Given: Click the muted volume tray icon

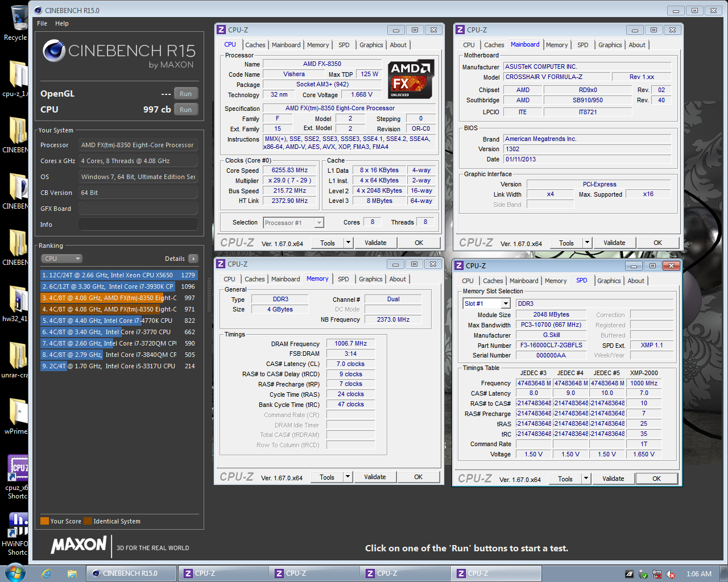Looking at the screenshot, I should [671, 574].
